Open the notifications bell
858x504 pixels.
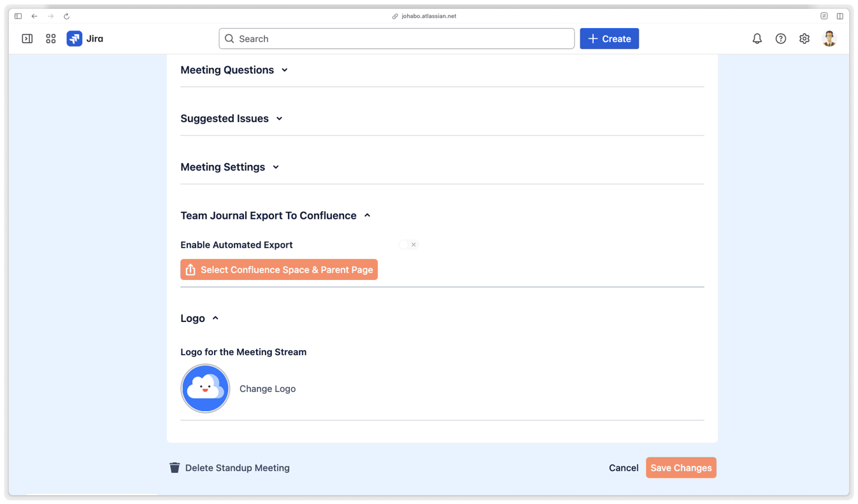757,39
